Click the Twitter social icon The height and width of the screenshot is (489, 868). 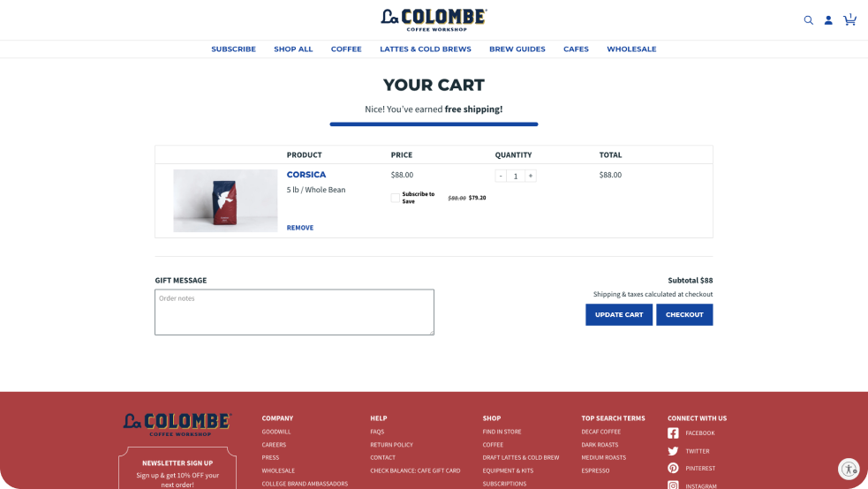[673, 451]
